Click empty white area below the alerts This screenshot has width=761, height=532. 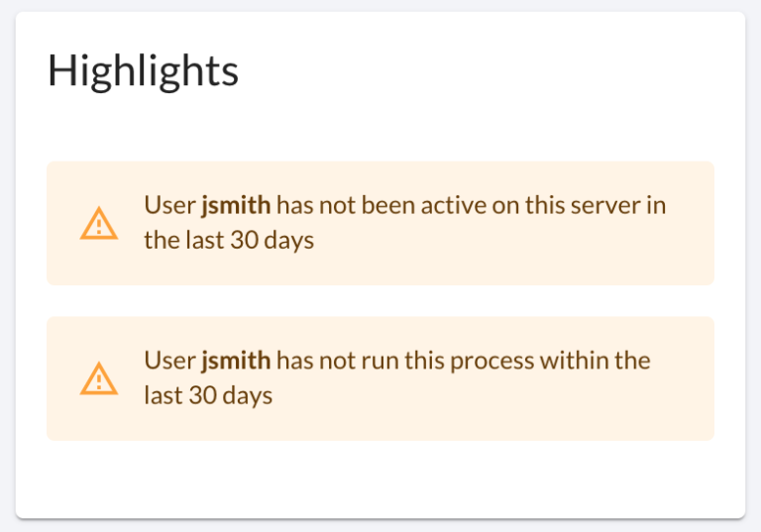click(x=380, y=479)
